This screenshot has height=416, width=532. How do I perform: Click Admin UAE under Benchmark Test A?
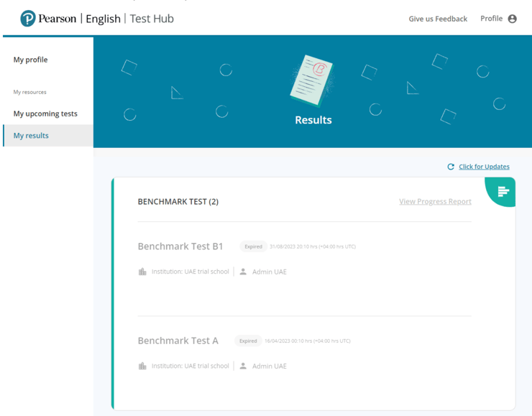pyautogui.click(x=270, y=366)
